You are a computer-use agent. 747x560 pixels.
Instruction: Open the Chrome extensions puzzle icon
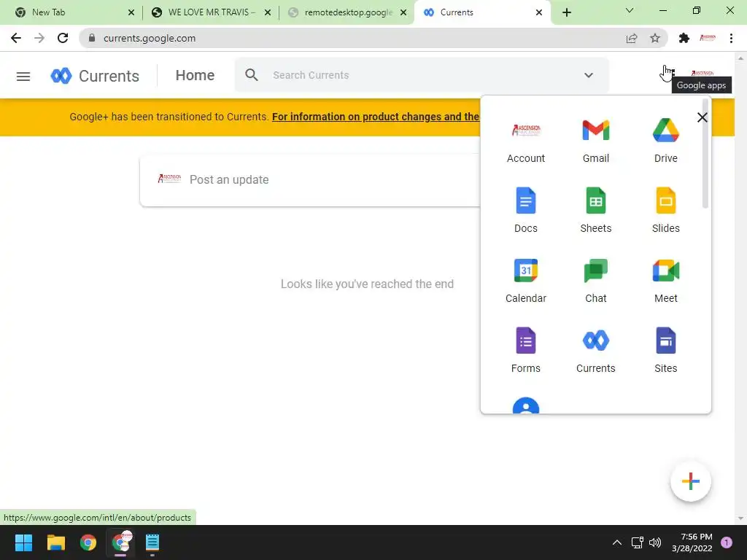click(684, 38)
